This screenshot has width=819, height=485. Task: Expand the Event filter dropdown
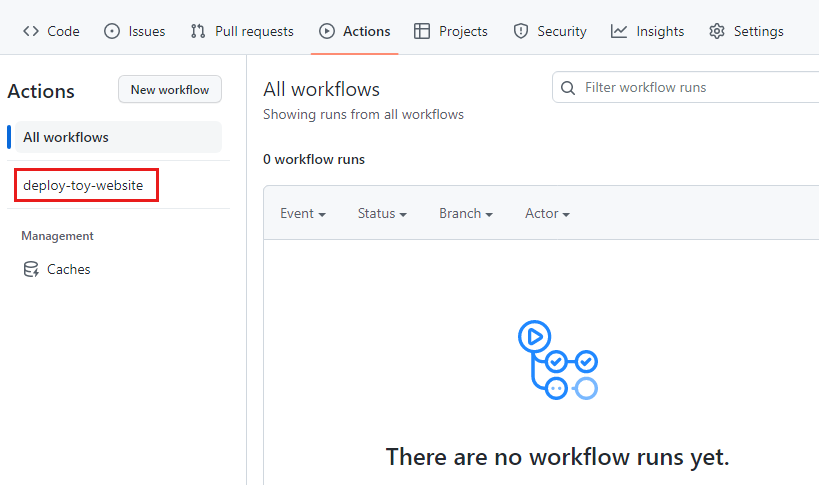[x=303, y=214]
